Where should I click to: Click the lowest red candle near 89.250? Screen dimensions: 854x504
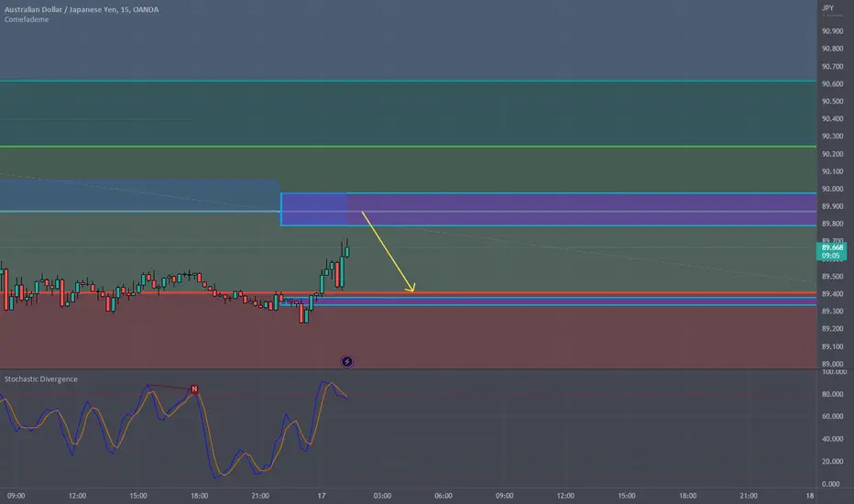click(301, 313)
